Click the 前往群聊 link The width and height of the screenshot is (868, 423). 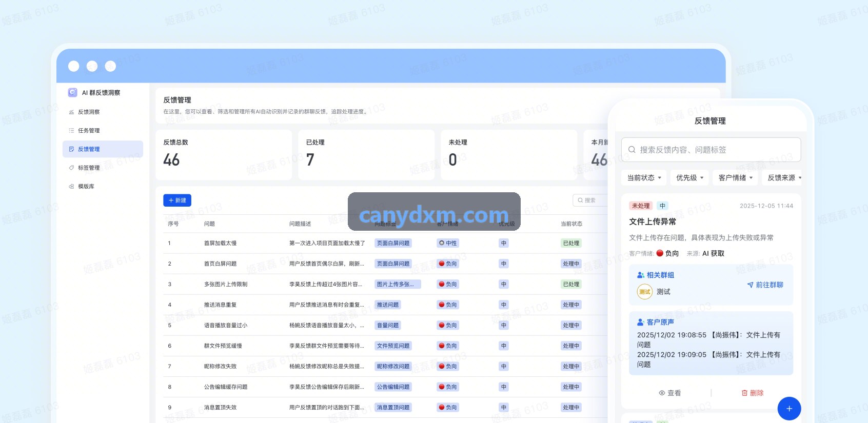(765, 285)
